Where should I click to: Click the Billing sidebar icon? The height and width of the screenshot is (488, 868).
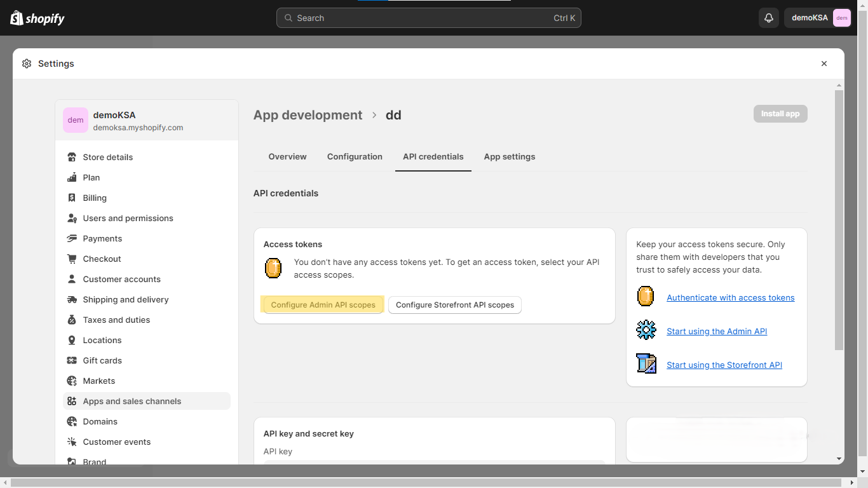pyautogui.click(x=72, y=198)
